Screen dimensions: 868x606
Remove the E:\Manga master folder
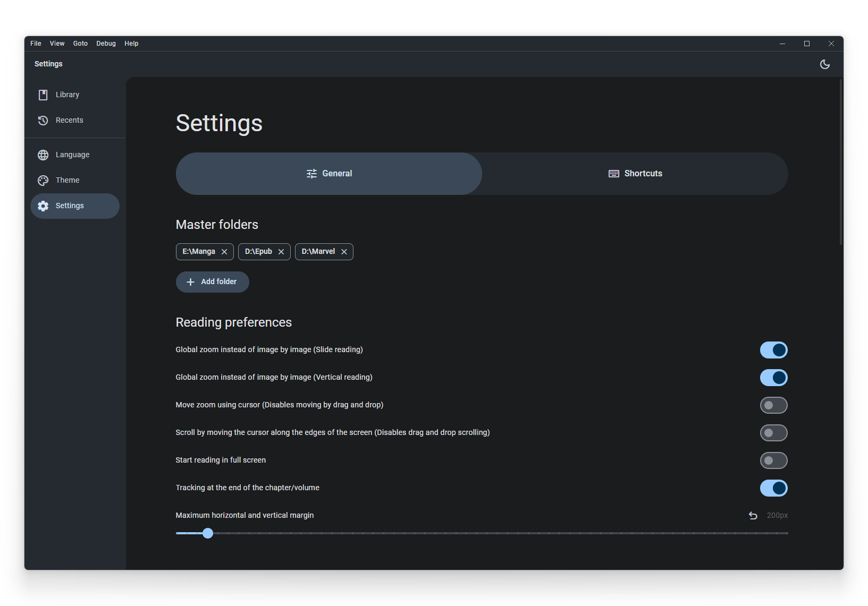224,252
